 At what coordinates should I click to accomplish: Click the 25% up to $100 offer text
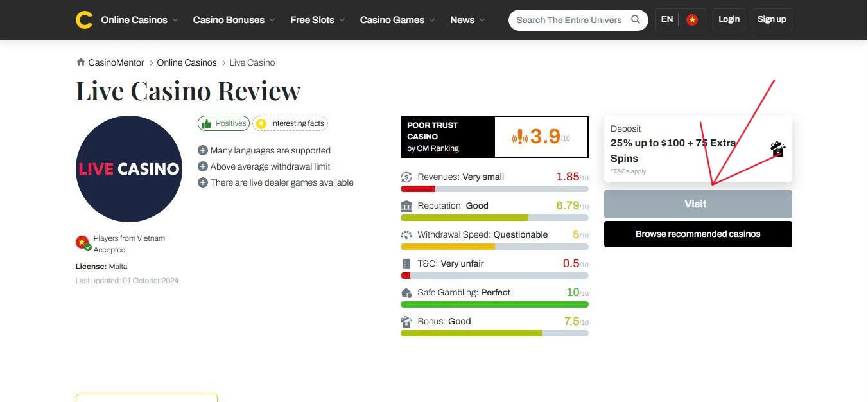(673, 151)
